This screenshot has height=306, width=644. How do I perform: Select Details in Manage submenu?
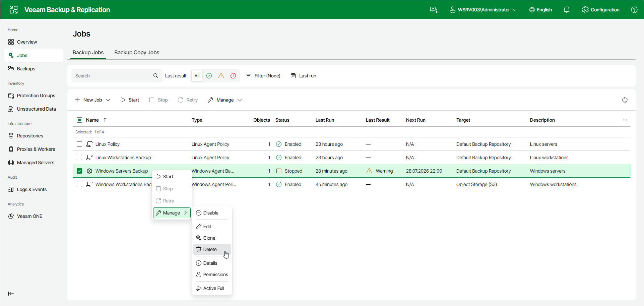[x=212, y=263]
